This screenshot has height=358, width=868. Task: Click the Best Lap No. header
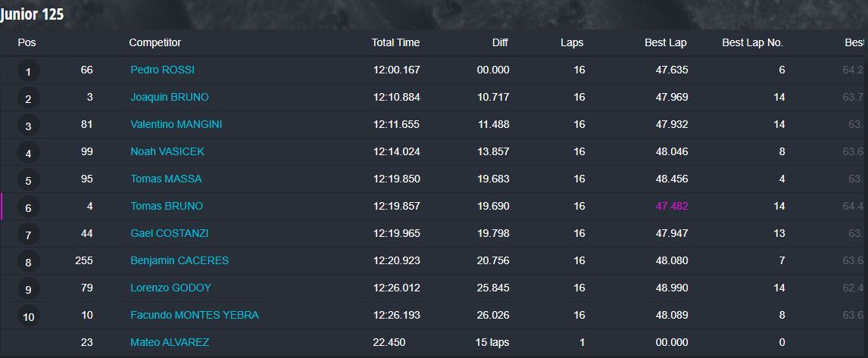[x=752, y=42]
